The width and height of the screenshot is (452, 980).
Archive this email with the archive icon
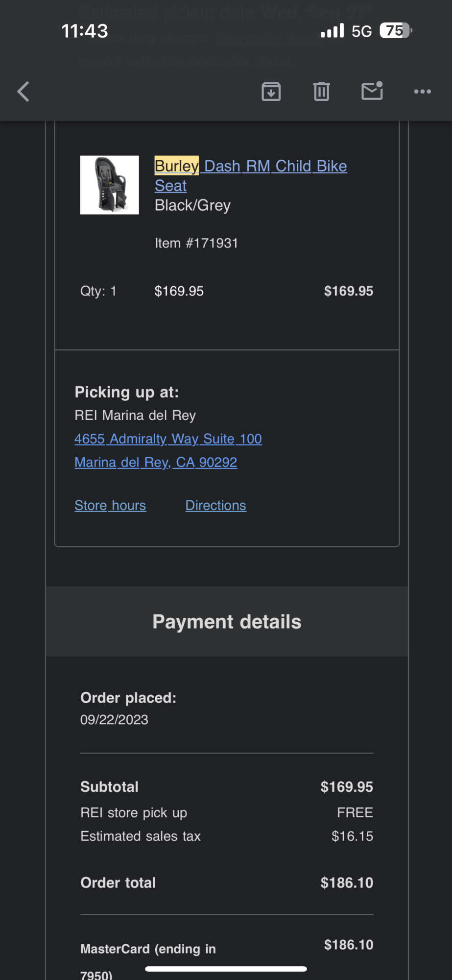[271, 92]
